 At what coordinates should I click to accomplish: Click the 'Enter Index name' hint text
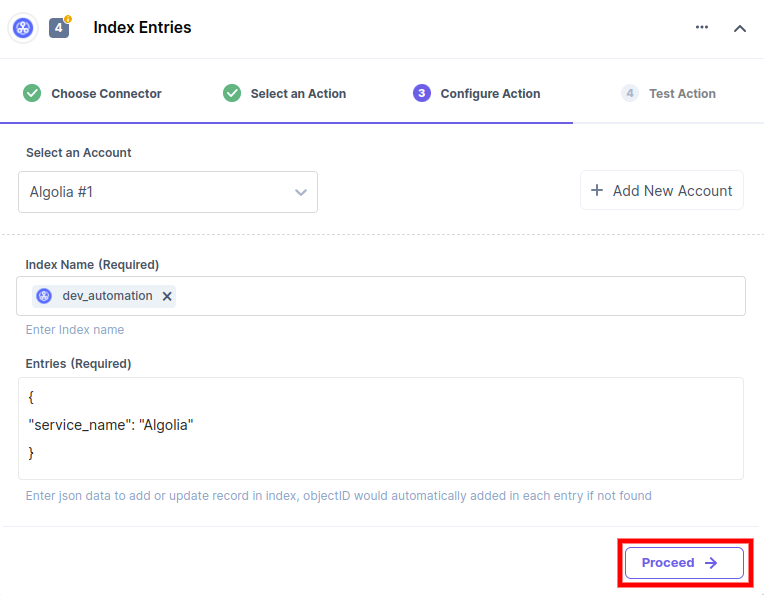click(x=75, y=330)
